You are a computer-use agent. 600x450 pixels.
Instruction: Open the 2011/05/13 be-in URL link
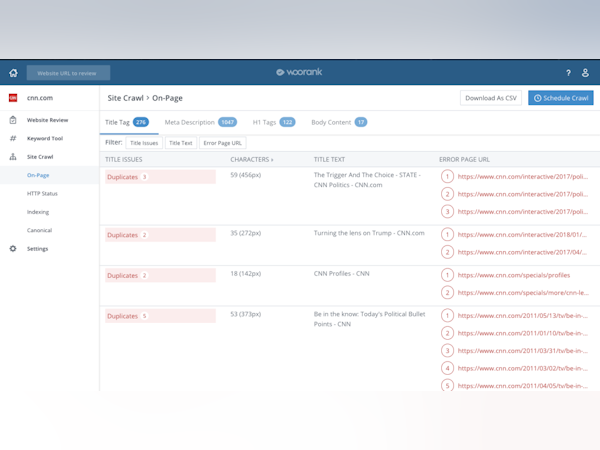tap(522, 316)
